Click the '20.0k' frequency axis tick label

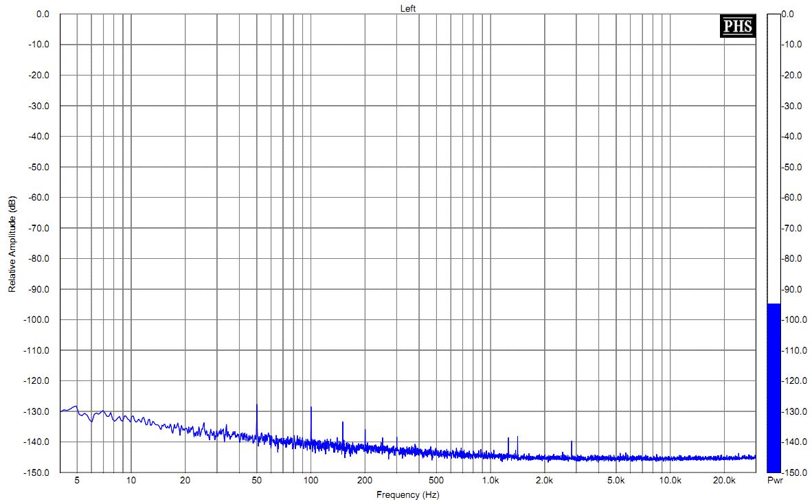click(x=724, y=480)
